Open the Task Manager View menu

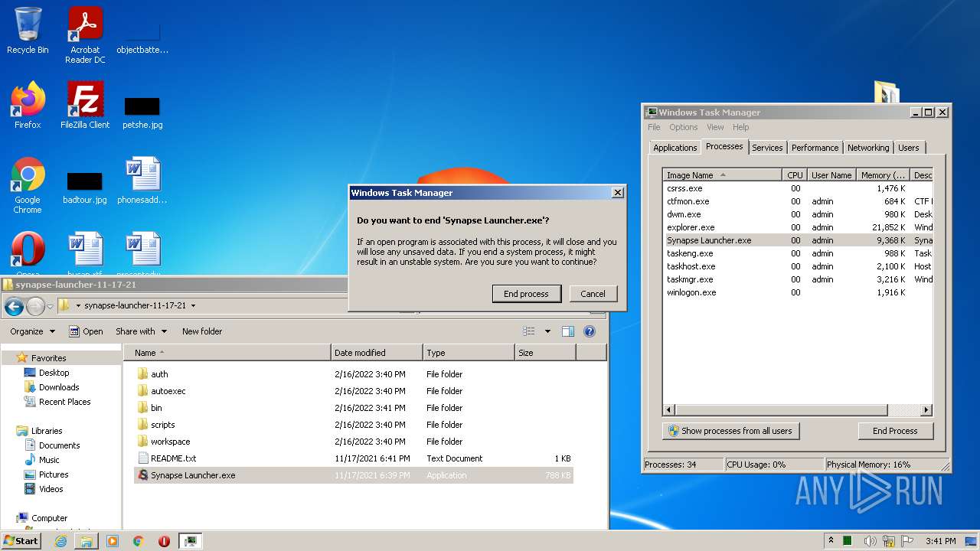[x=715, y=127]
